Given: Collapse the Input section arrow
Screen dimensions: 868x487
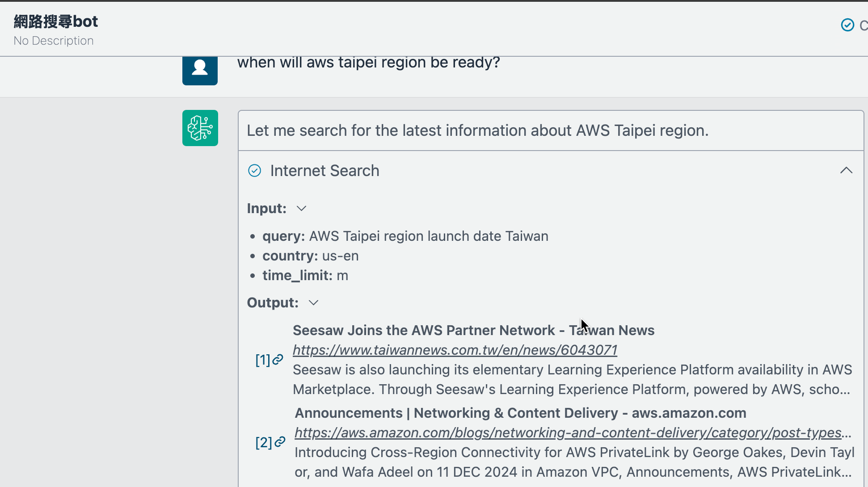Looking at the screenshot, I should 302,209.
